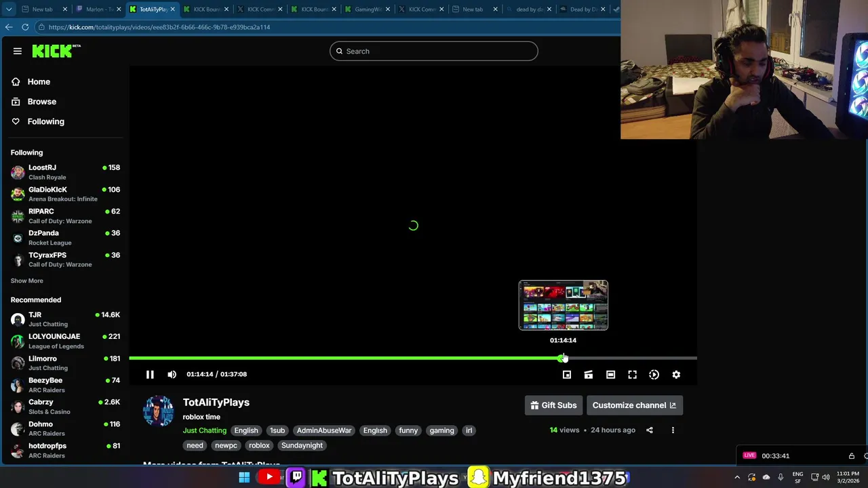Viewport: 868px width, 488px height.
Task: Click the browser address bar URL
Action: pyautogui.click(x=159, y=27)
